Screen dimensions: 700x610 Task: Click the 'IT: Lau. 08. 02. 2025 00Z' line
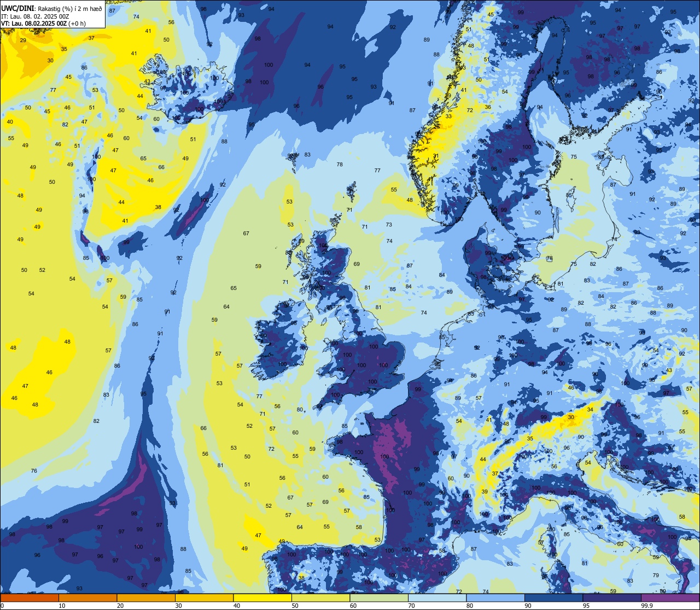click(35, 16)
